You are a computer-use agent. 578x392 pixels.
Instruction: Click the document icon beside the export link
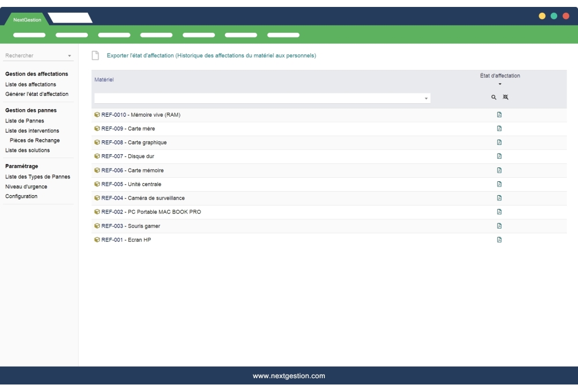(x=95, y=55)
